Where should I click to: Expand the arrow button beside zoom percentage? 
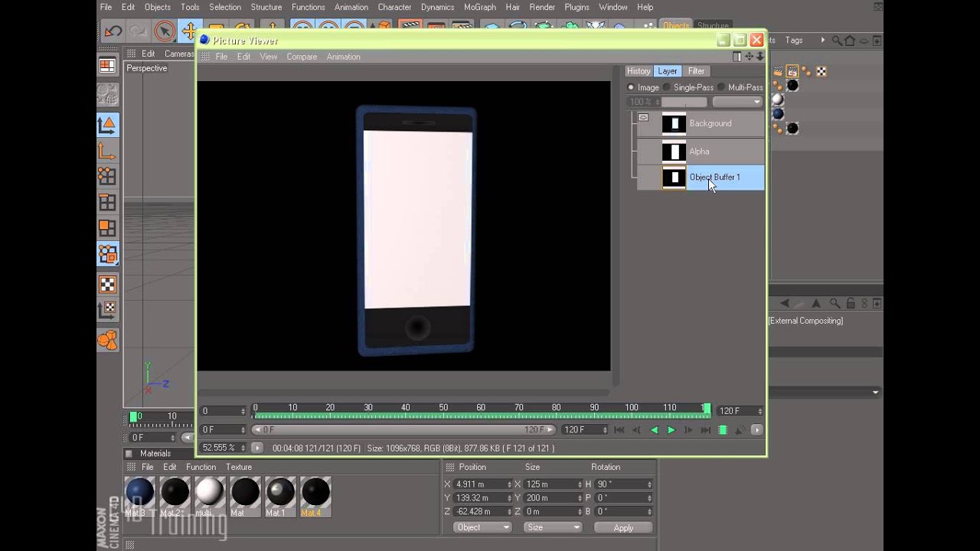pyautogui.click(x=257, y=448)
